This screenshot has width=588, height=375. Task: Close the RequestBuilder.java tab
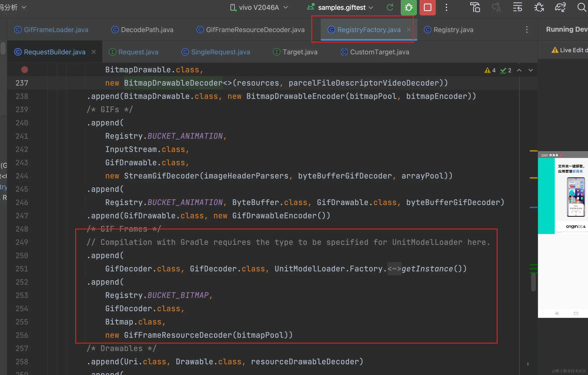93,52
